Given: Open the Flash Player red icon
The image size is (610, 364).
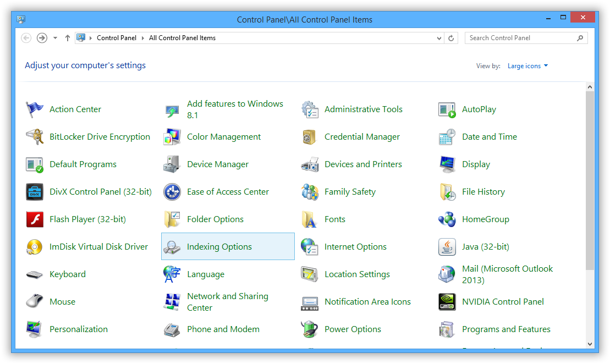Looking at the screenshot, I should 35,219.
